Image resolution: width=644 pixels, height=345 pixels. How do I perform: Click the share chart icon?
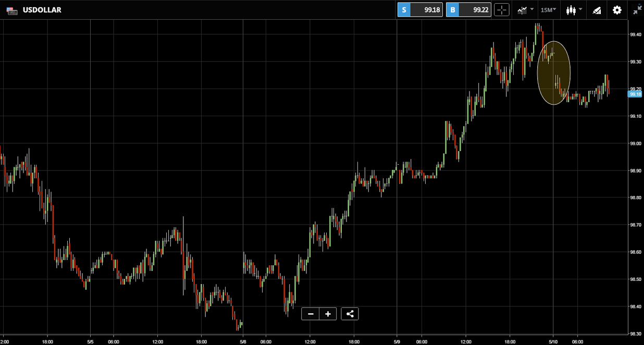350,314
